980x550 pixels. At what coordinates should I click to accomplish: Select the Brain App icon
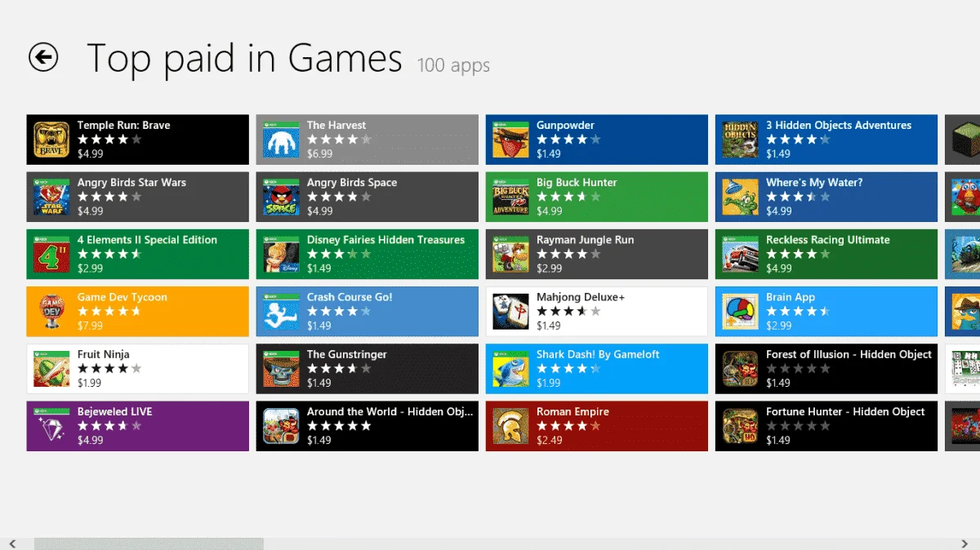point(740,311)
